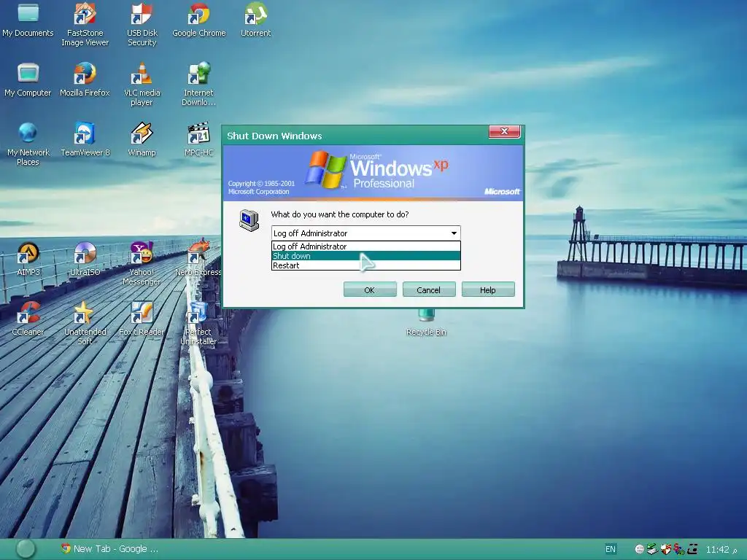Open Help in the shutdown dialog

[488, 289]
